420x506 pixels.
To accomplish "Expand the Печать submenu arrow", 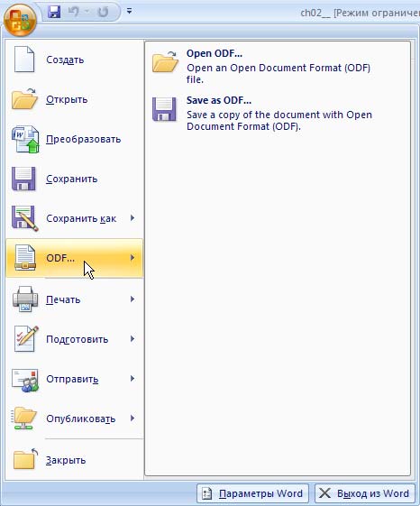I will [132, 299].
